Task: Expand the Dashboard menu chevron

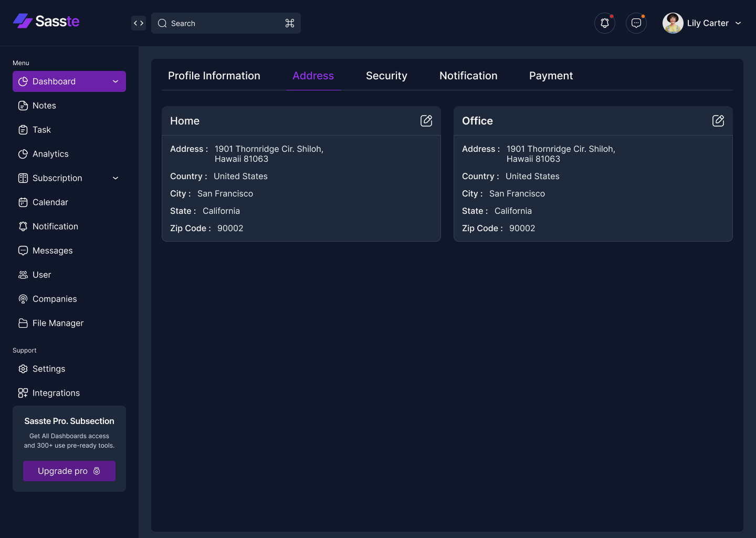Action: tap(115, 81)
